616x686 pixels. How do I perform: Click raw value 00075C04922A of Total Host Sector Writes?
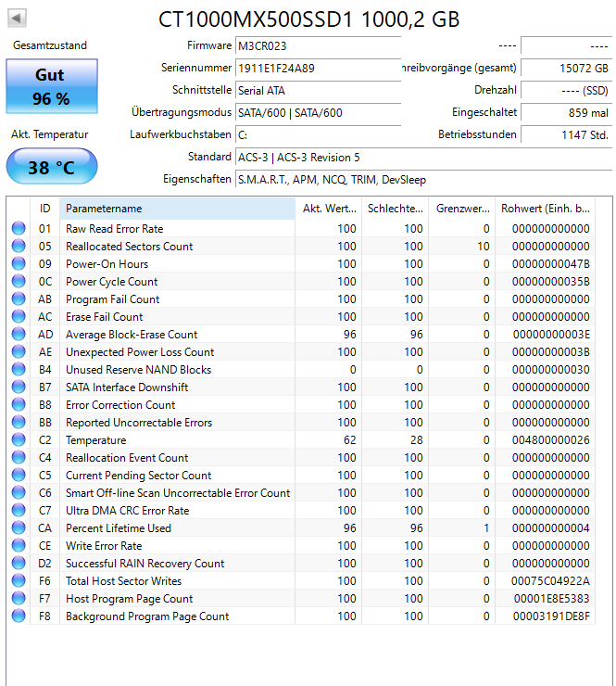[550, 581]
